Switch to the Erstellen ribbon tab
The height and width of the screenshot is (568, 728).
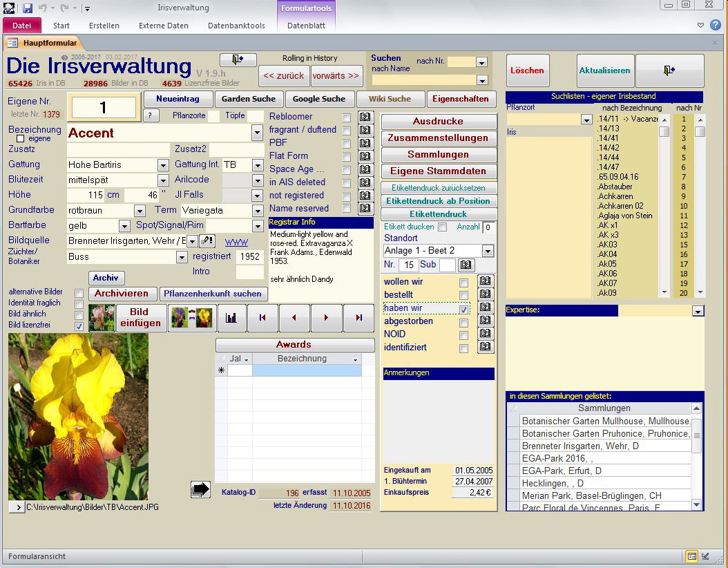pos(104,26)
